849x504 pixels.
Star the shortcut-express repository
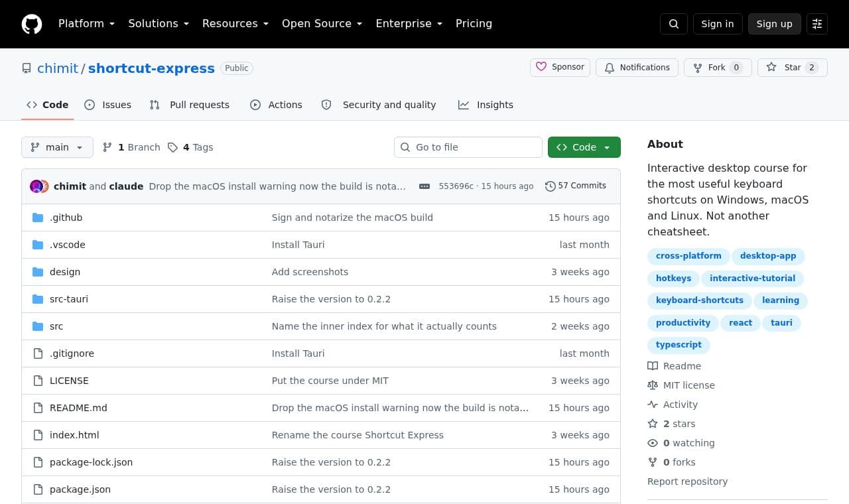793,68
